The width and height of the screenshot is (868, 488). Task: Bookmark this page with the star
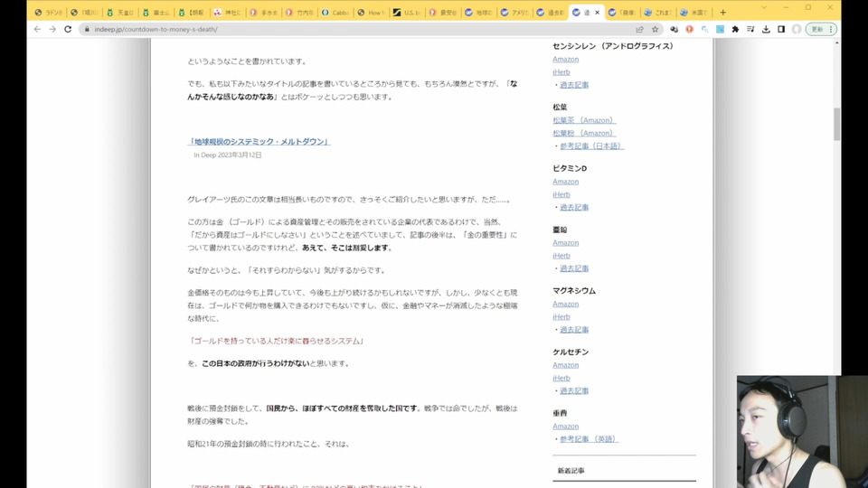655,29
